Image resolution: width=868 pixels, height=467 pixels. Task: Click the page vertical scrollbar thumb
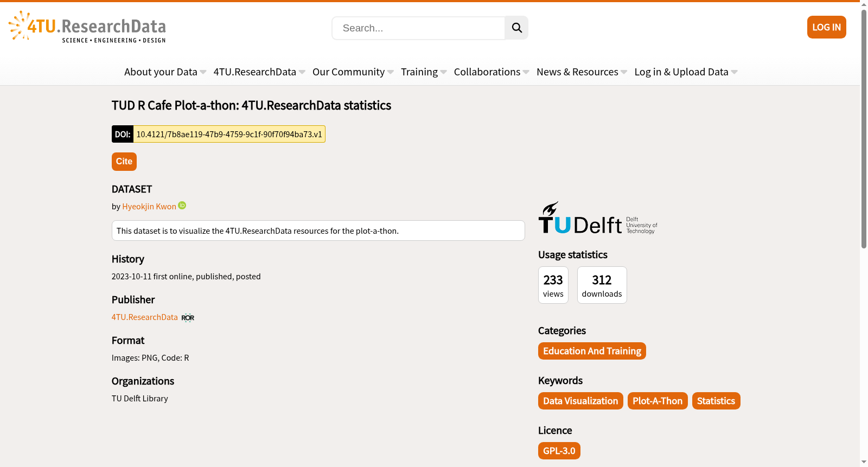864,128
